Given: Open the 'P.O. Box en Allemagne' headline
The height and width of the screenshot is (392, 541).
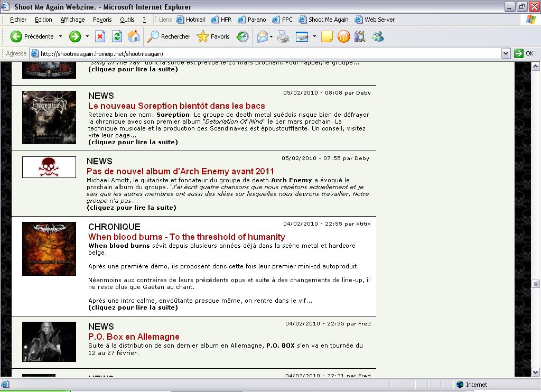Looking at the screenshot, I should pyautogui.click(x=134, y=337).
